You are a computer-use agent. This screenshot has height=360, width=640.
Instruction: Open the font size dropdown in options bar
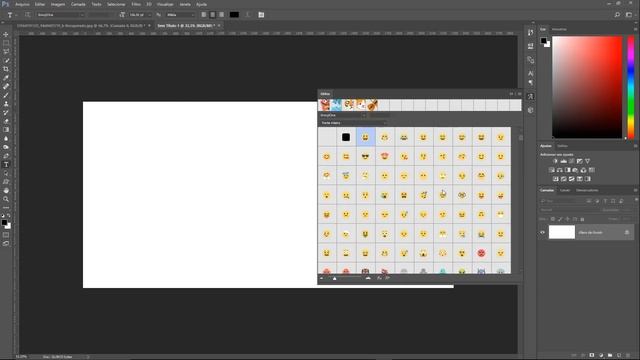point(140,15)
